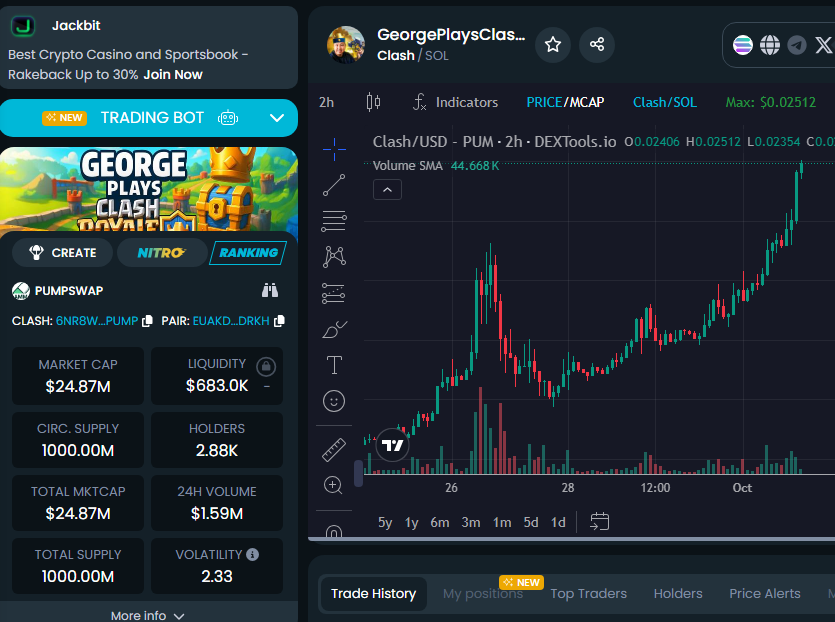Click Join Now in Jackbit ad
The image size is (835, 622).
tap(173, 75)
